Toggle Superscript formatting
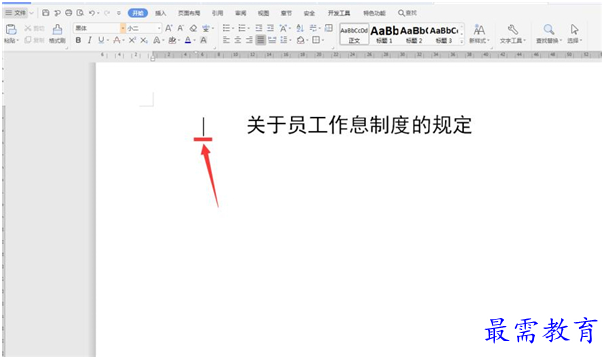Image resolution: width=606 pixels, height=362 pixels. (132, 40)
